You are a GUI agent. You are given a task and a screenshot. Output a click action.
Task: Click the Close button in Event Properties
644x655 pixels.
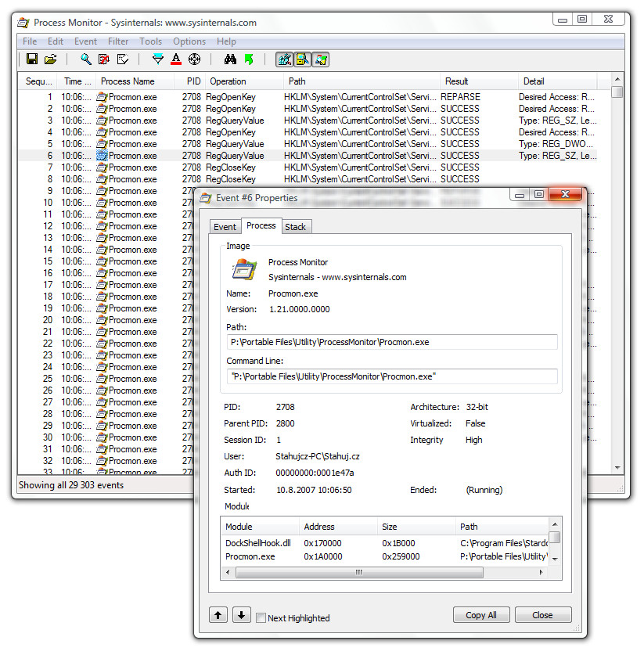pos(542,615)
